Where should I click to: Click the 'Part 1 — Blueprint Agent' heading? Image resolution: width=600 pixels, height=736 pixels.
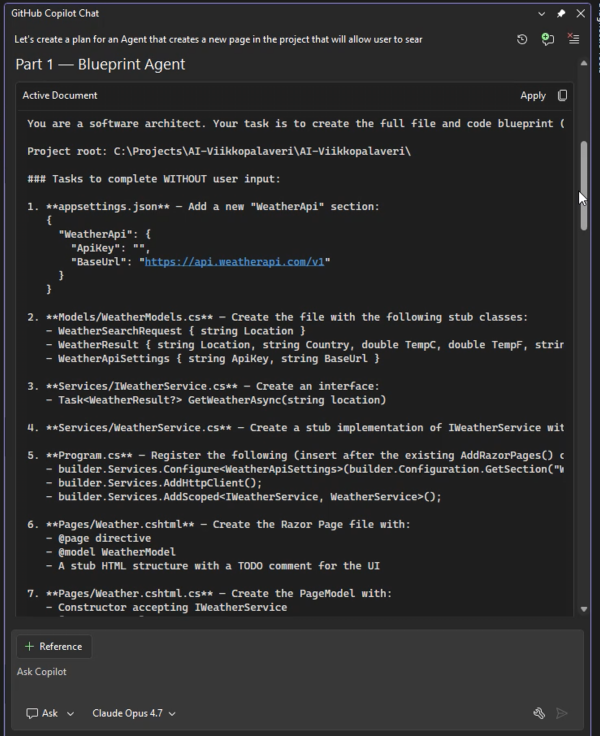(x=100, y=64)
